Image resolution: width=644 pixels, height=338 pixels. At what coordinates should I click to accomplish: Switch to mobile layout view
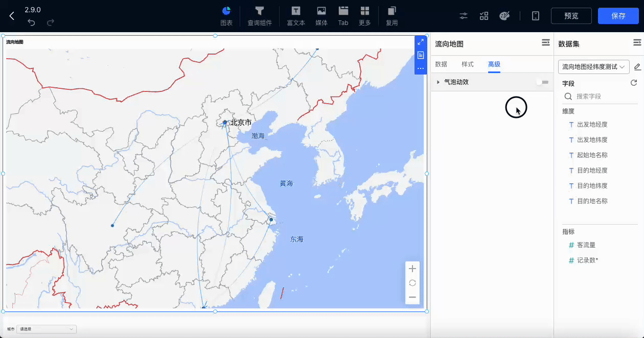click(x=536, y=16)
